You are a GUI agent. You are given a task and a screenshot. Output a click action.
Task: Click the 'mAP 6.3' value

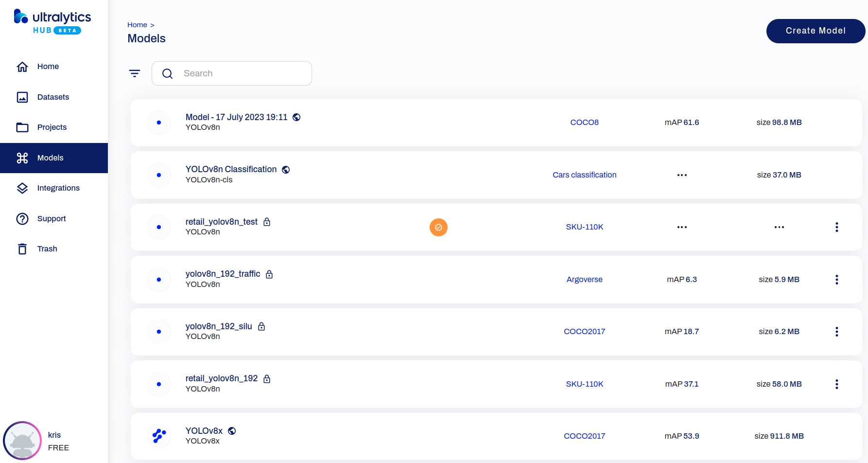[x=682, y=280]
